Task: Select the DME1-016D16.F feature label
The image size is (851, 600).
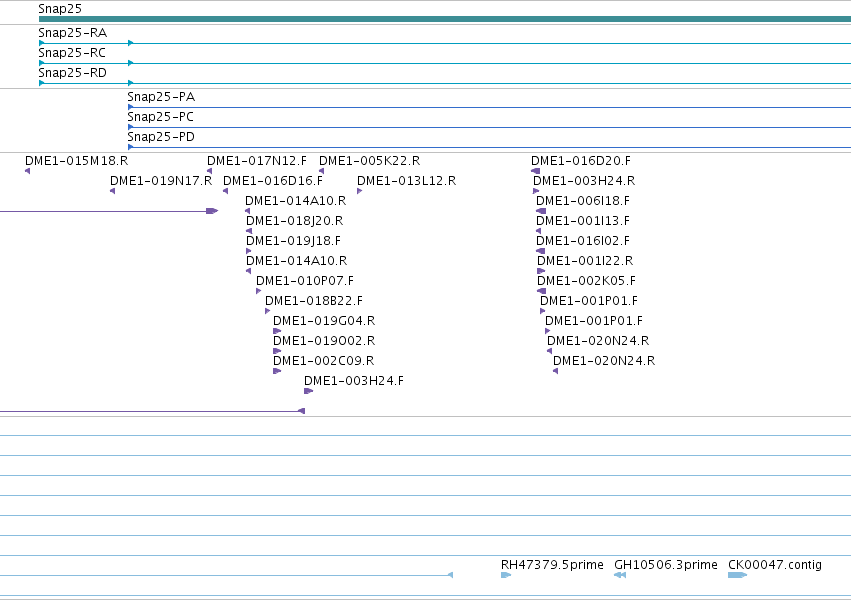Action: (272, 181)
